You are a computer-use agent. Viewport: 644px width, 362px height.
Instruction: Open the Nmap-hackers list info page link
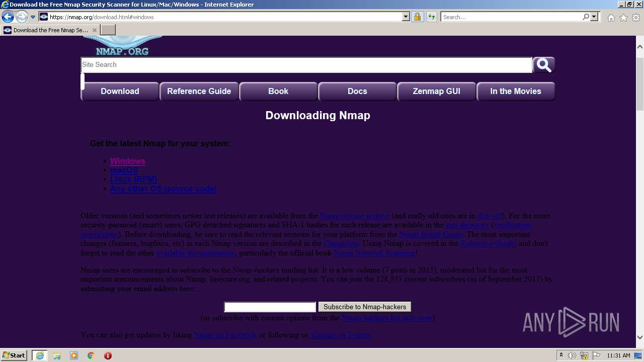click(x=386, y=318)
